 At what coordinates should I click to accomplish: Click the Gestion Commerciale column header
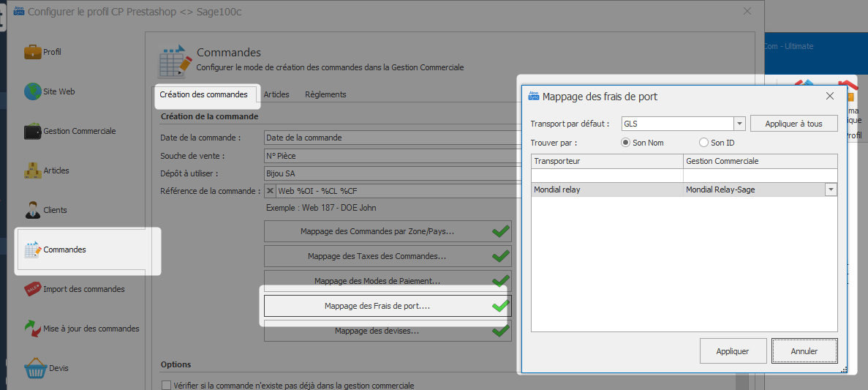[x=760, y=161]
